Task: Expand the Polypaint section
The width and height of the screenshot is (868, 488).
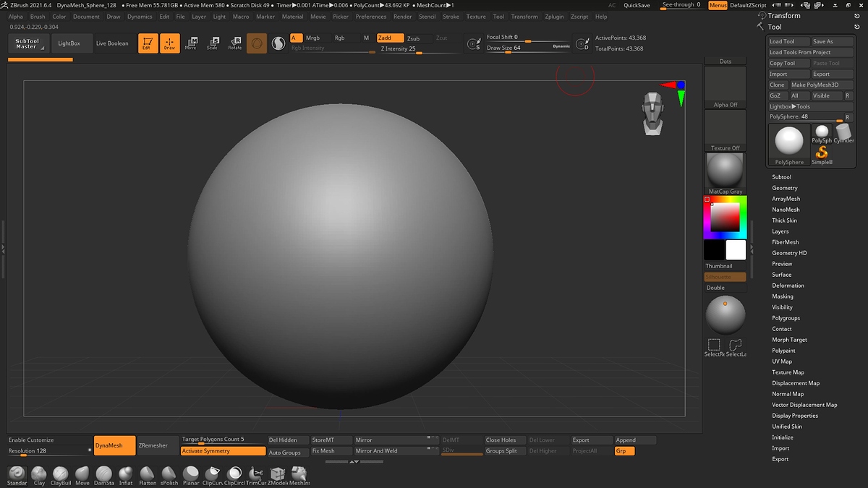Action: 783,351
